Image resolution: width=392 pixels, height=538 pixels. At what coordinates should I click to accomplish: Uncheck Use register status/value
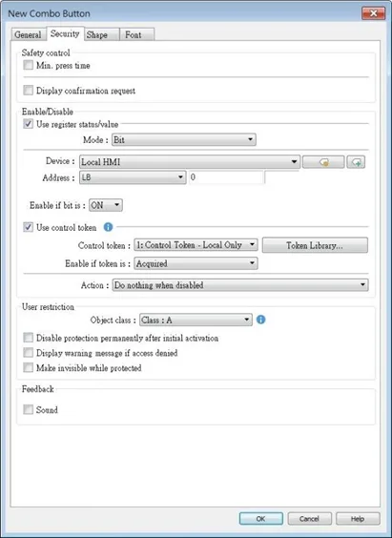(28, 124)
